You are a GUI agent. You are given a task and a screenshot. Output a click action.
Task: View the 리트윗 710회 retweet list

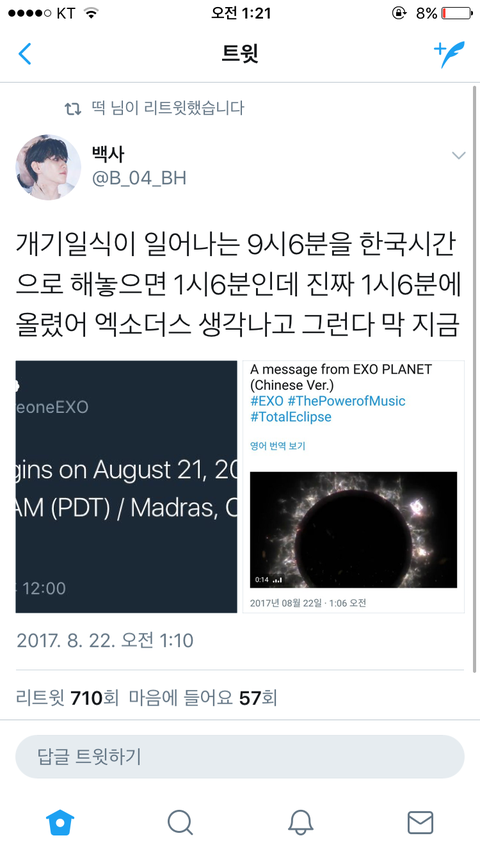click(x=67, y=698)
